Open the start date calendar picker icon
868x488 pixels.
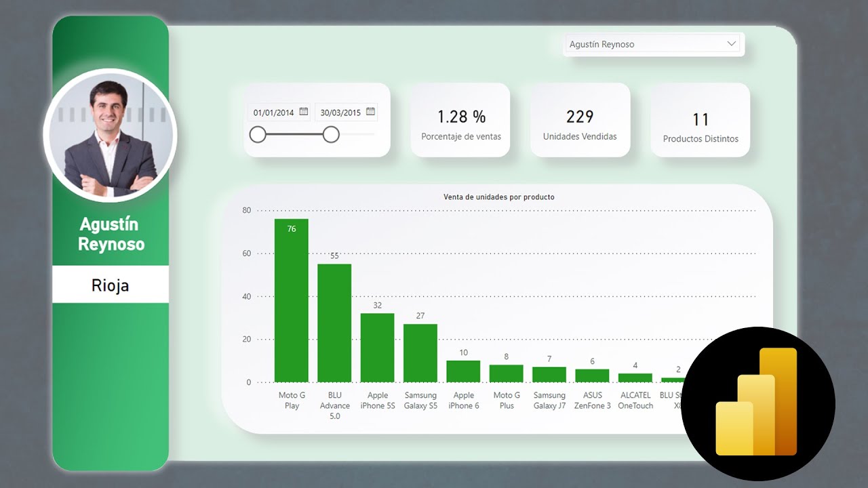click(303, 112)
